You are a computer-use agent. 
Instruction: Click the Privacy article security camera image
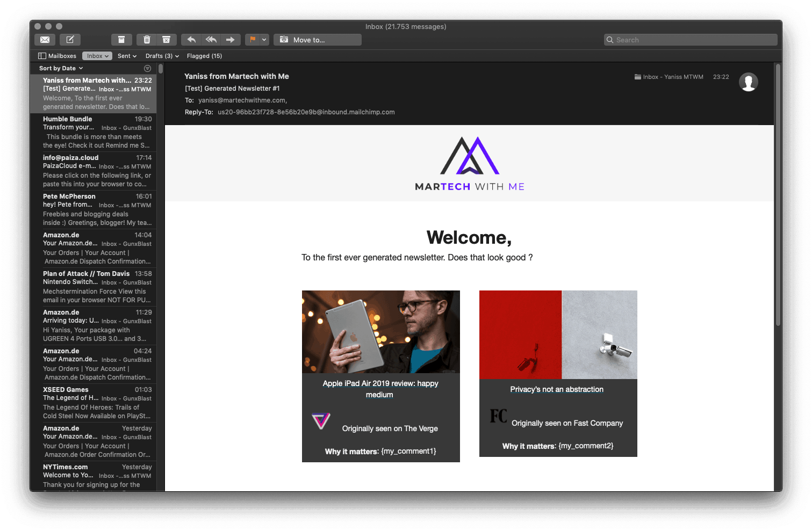point(558,334)
